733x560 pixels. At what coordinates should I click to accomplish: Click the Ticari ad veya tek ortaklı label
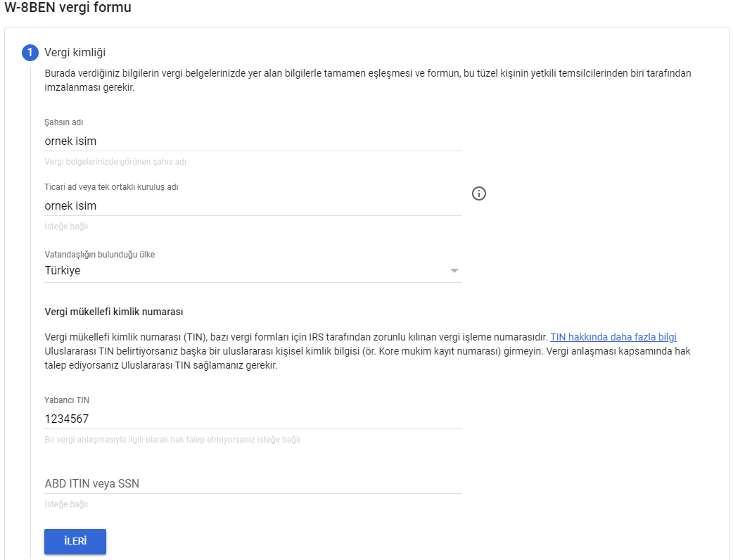(111, 187)
